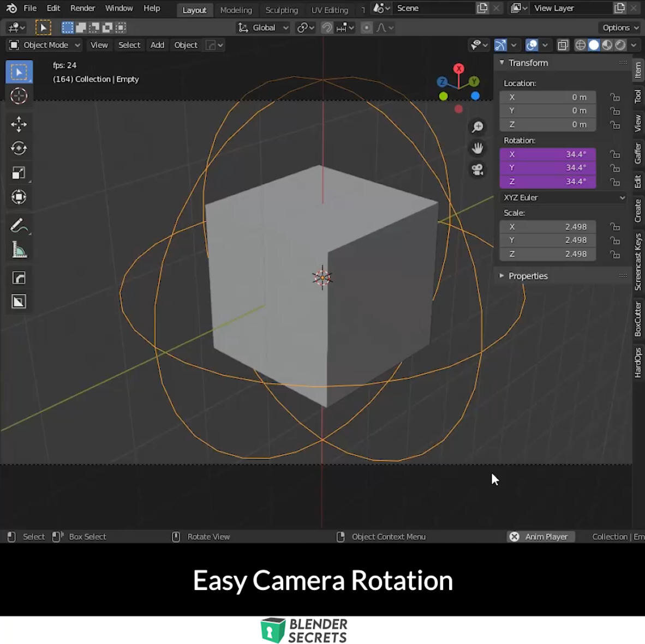Open the XYZ Euler rotation mode dropdown

[562, 197]
